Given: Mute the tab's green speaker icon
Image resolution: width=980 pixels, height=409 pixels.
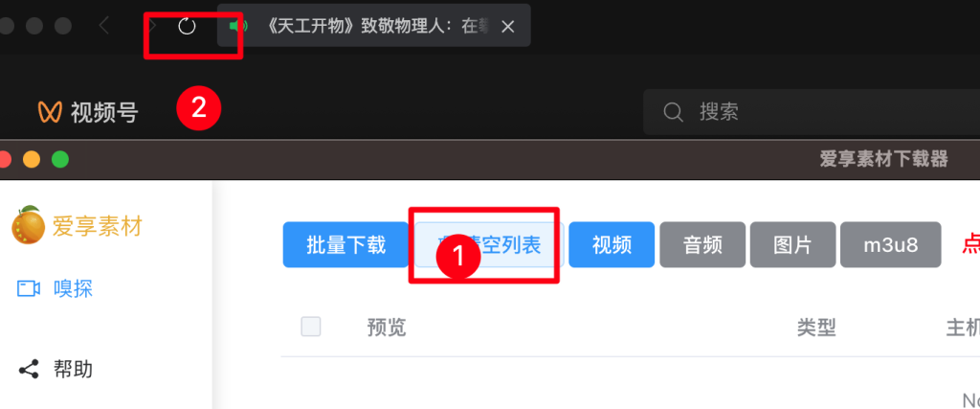Looking at the screenshot, I should (238, 26).
